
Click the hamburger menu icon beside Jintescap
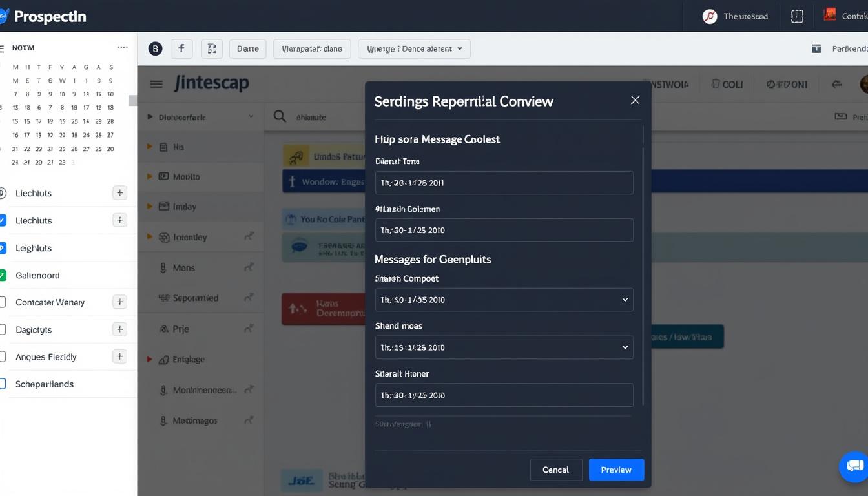(x=156, y=83)
